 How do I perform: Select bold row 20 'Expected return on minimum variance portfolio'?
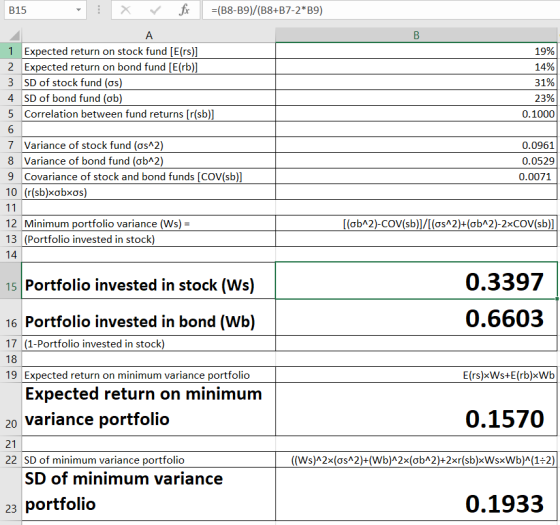point(149,409)
